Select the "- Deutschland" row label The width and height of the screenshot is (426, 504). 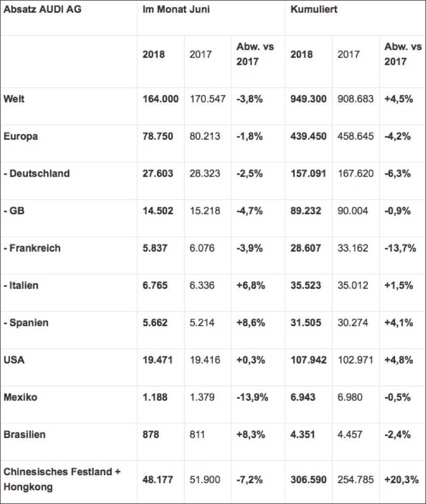(x=36, y=174)
